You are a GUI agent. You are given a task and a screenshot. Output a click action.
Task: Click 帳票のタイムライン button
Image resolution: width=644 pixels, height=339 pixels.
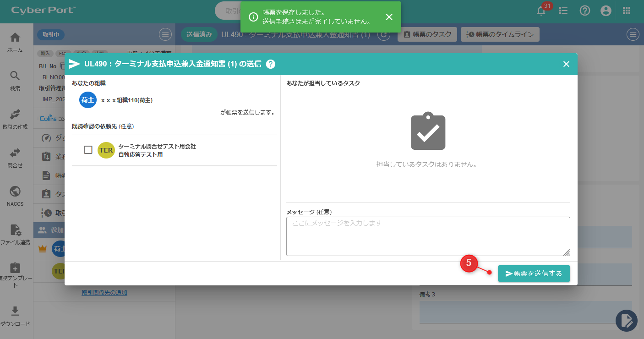(500, 34)
